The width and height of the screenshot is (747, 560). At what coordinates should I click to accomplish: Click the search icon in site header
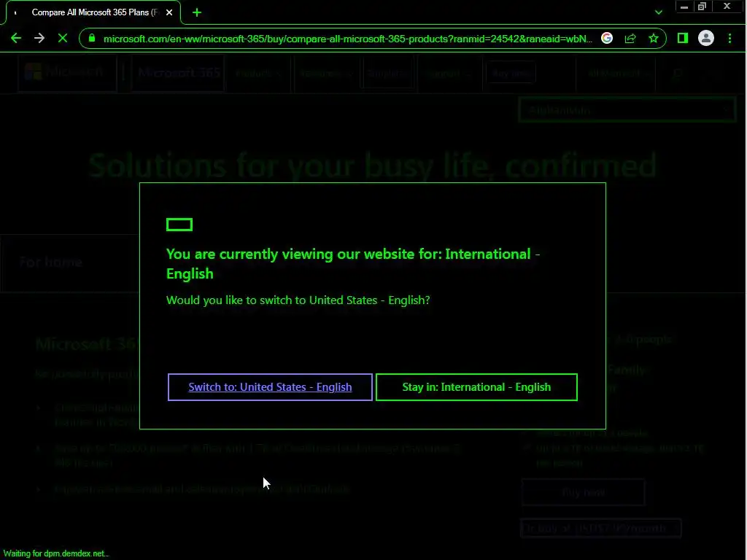[678, 74]
